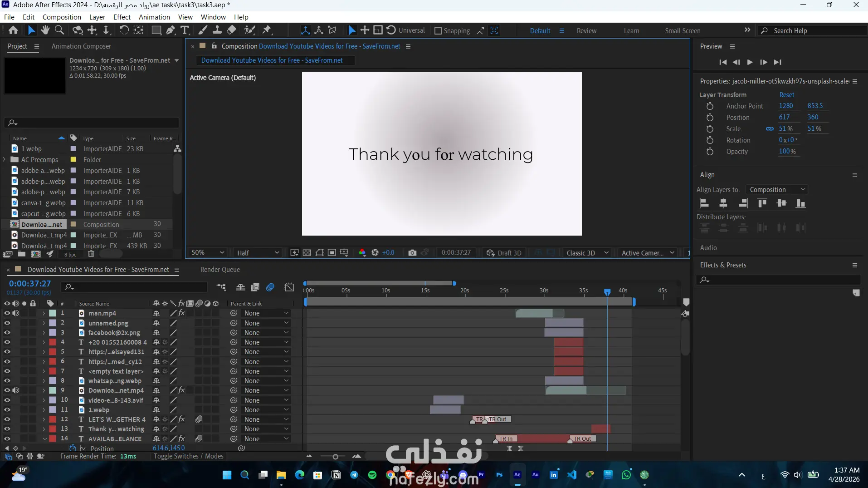Align layers to horizontal center

click(723, 203)
